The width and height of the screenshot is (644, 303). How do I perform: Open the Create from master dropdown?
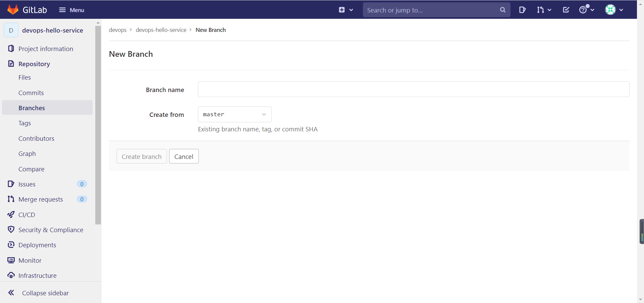pyautogui.click(x=235, y=115)
